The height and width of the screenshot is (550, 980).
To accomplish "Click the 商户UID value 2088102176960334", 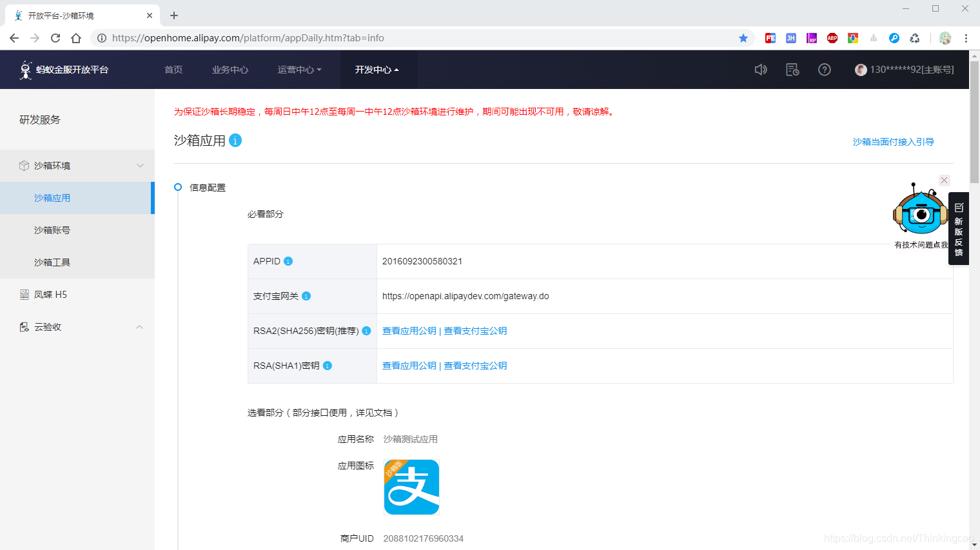I will tap(424, 538).
